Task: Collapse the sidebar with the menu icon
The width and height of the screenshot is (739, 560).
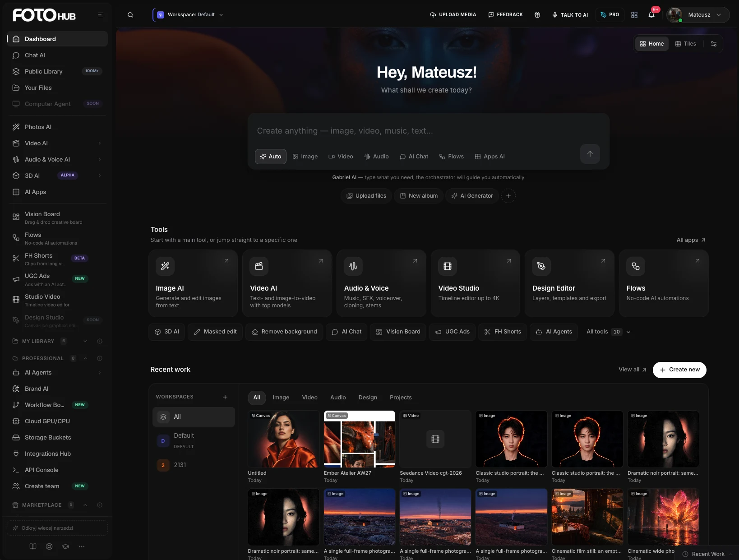Action: tap(101, 15)
